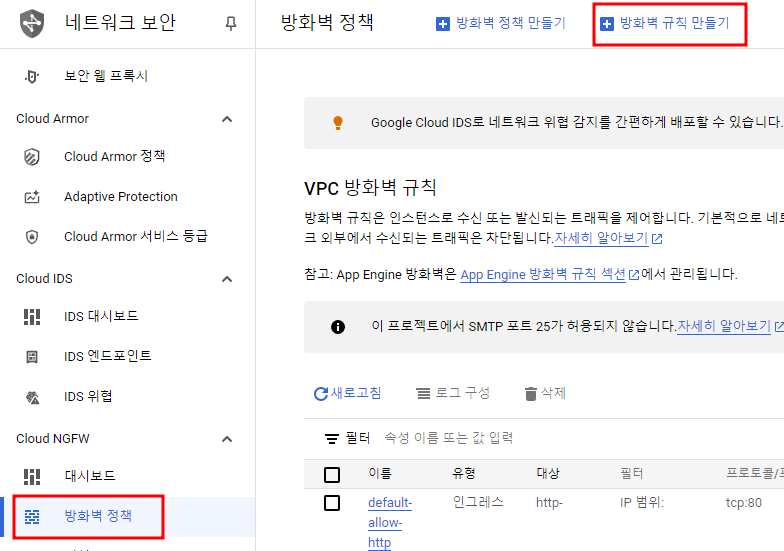This screenshot has width=784, height=551.
Task: Click the trash icon for 삭제
Action: 530,394
